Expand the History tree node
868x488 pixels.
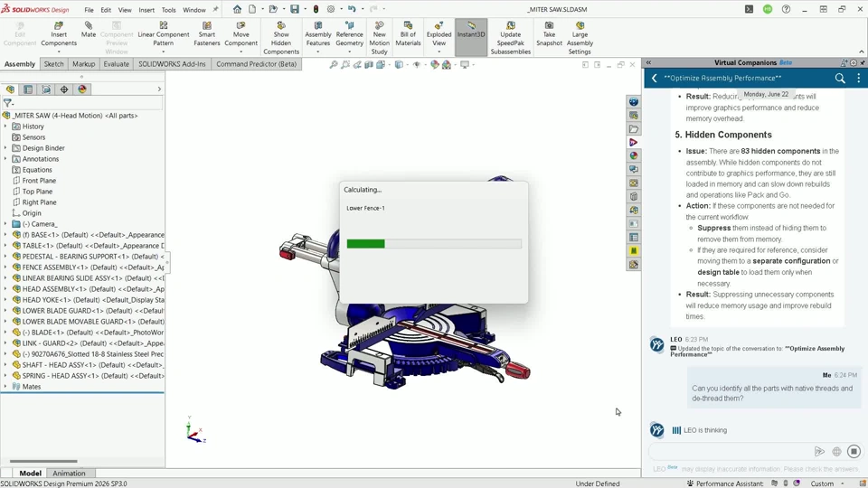(x=5, y=127)
